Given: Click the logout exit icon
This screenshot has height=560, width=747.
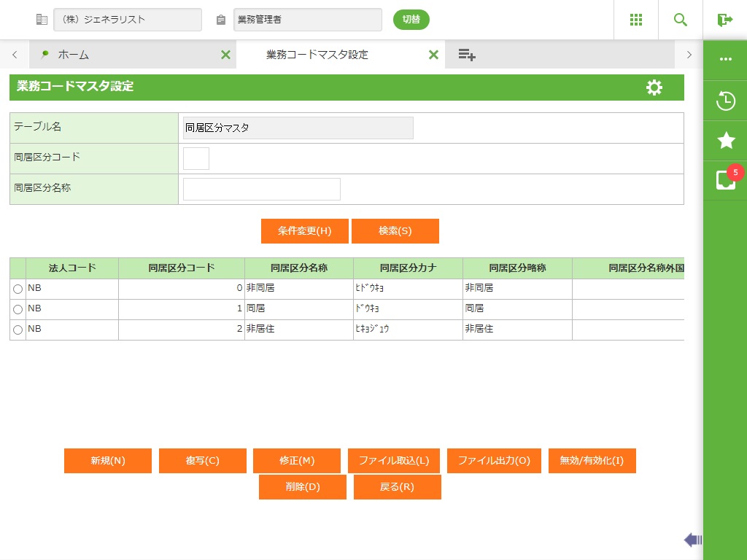Looking at the screenshot, I should pyautogui.click(x=724, y=20).
